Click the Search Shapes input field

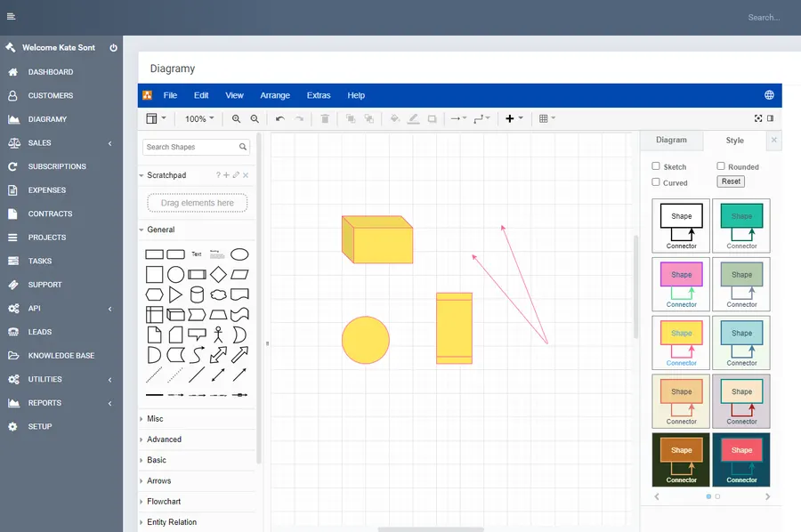click(196, 147)
